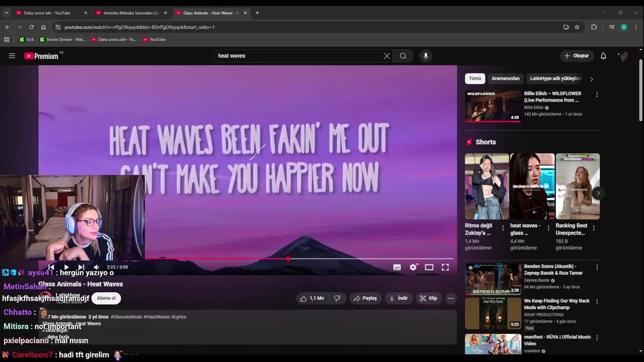This screenshot has height=362, width=644.
Task: Toggle subtitles in the player
Action: (x=397, y=267)
